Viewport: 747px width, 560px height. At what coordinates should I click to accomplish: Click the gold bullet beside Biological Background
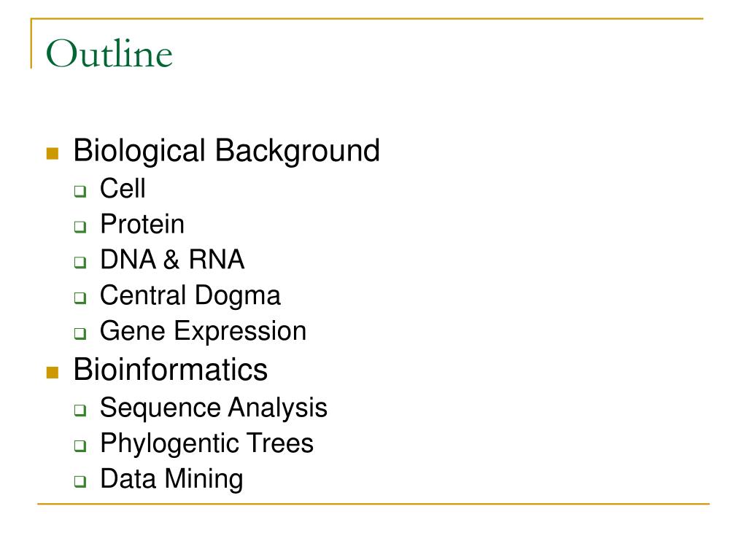(x=53, y=153)
